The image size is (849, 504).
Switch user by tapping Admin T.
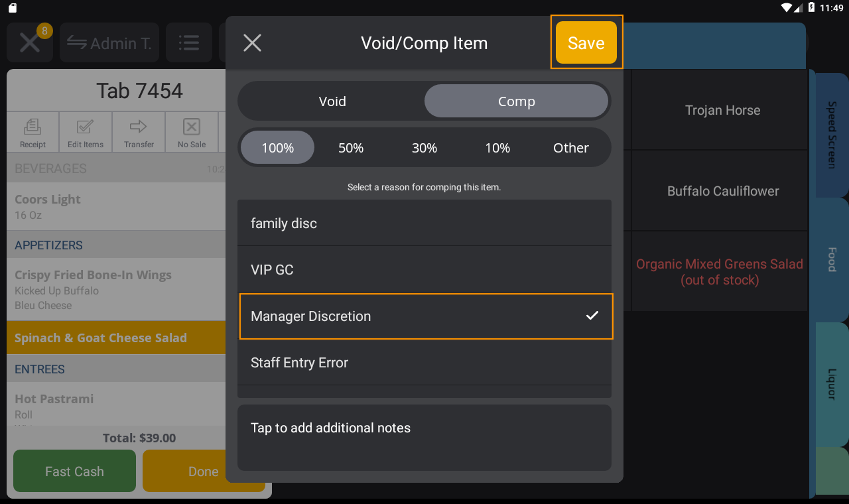pos(109,43)
